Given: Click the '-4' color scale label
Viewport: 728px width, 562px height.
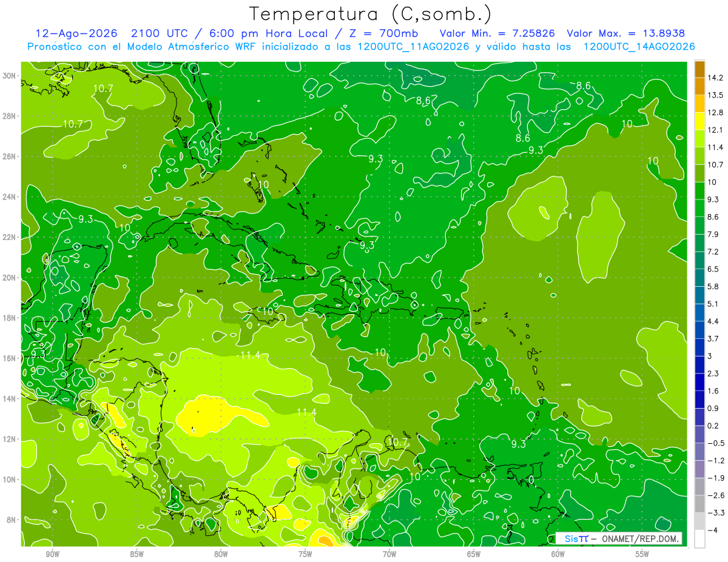Looking at the screenshot, I should tap(712, 530).
